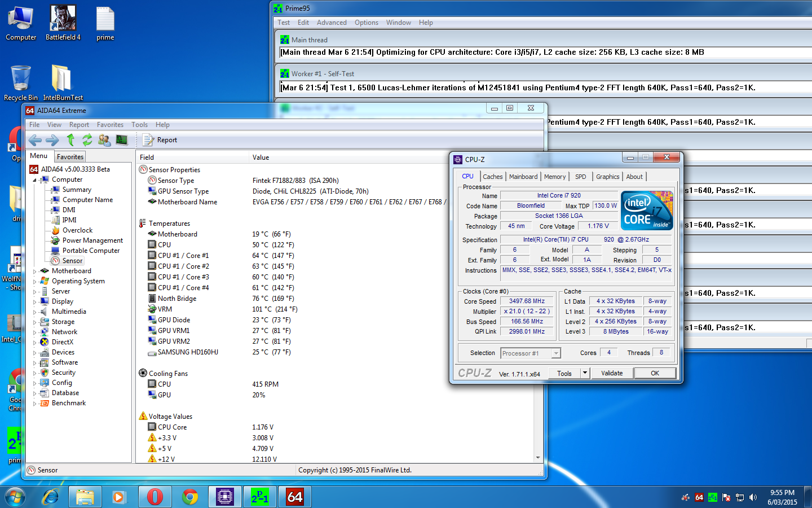Switch to the Mainboard tab in CPU-Z
812x508 pixels.
tap(523, 177)
